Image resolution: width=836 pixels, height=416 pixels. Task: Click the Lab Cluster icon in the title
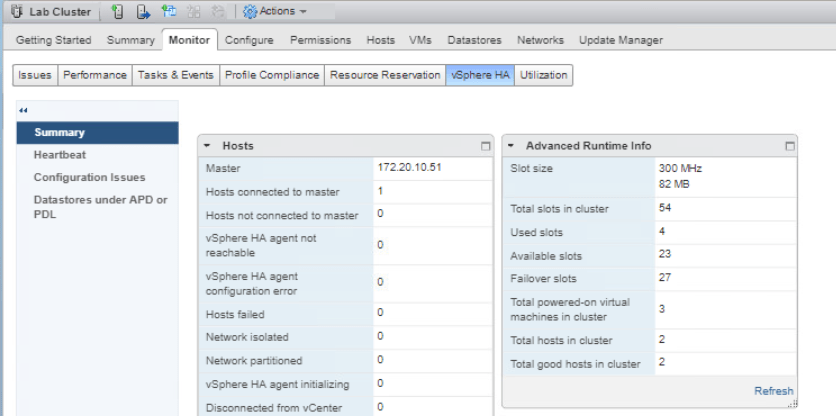point(15,12)
